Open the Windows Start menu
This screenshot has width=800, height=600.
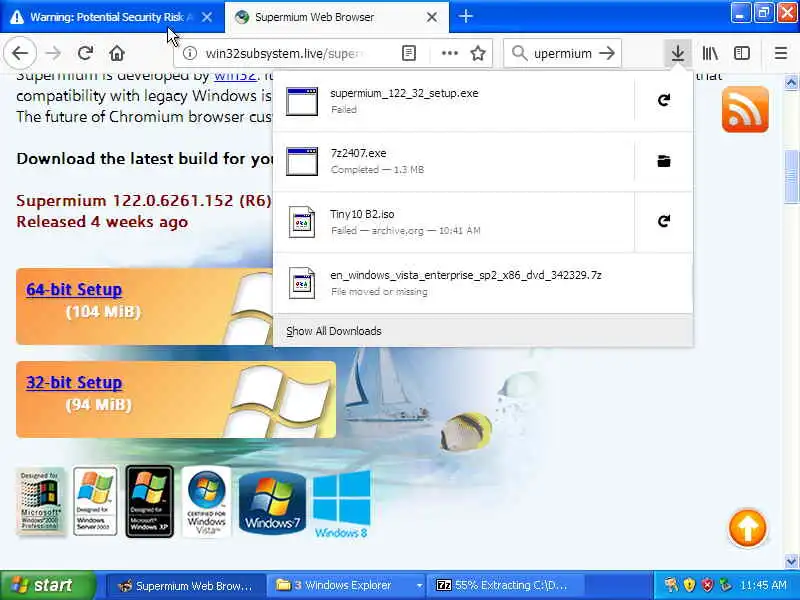tap(48, 585)
